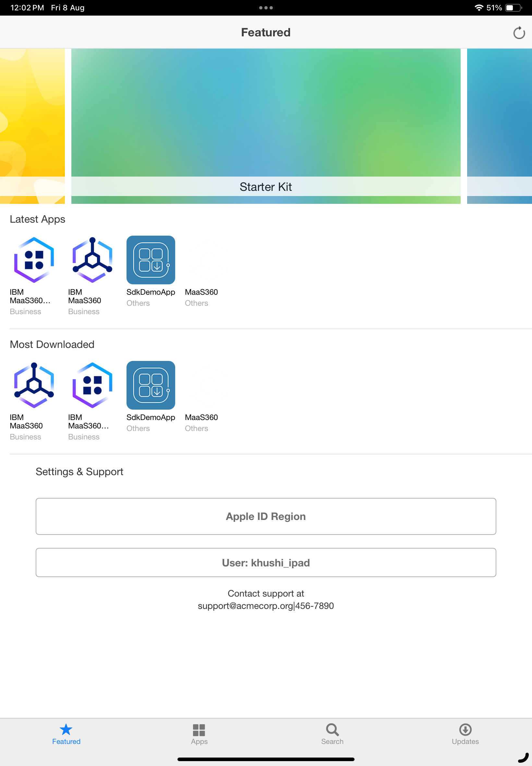Viewport: 532px width, 766px height.
Task: Open IBM MaaS360… app icon under Latest Apps
Action: point(34,260)
